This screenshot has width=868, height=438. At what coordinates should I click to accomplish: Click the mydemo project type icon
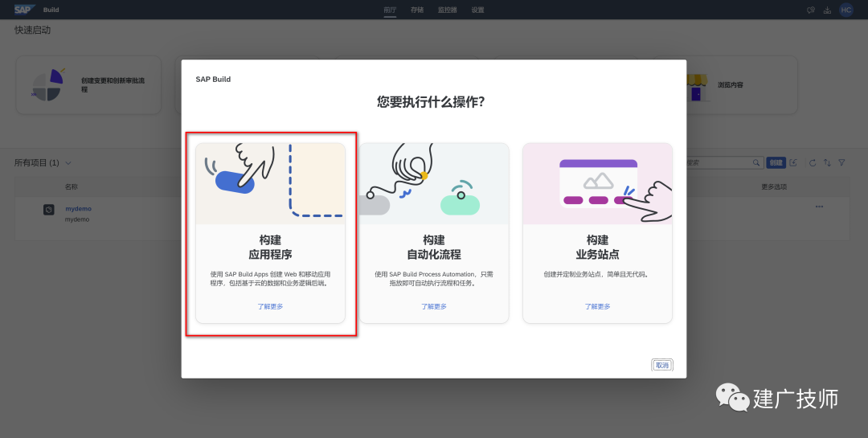pyautogui.click(x=49, y=209)
